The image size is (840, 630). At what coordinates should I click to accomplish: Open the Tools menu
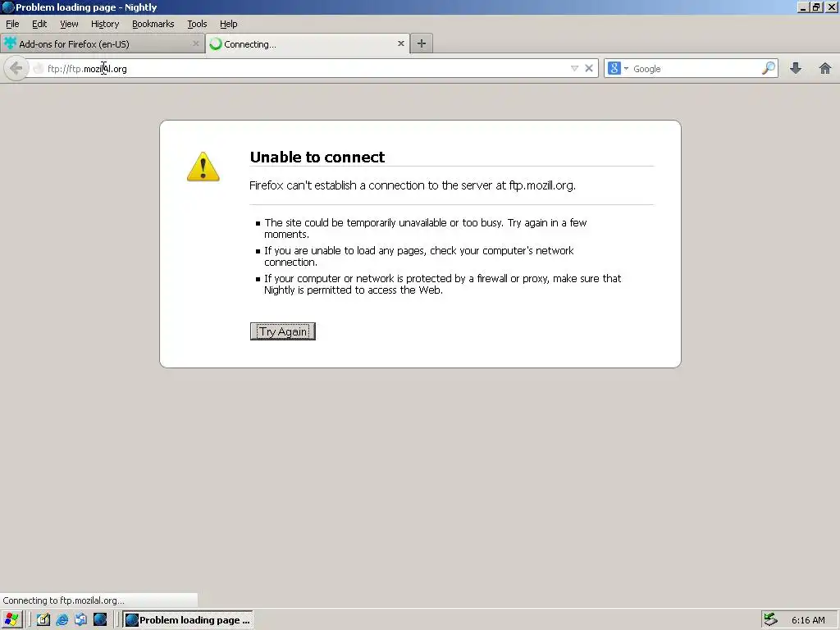coord(197,24)
